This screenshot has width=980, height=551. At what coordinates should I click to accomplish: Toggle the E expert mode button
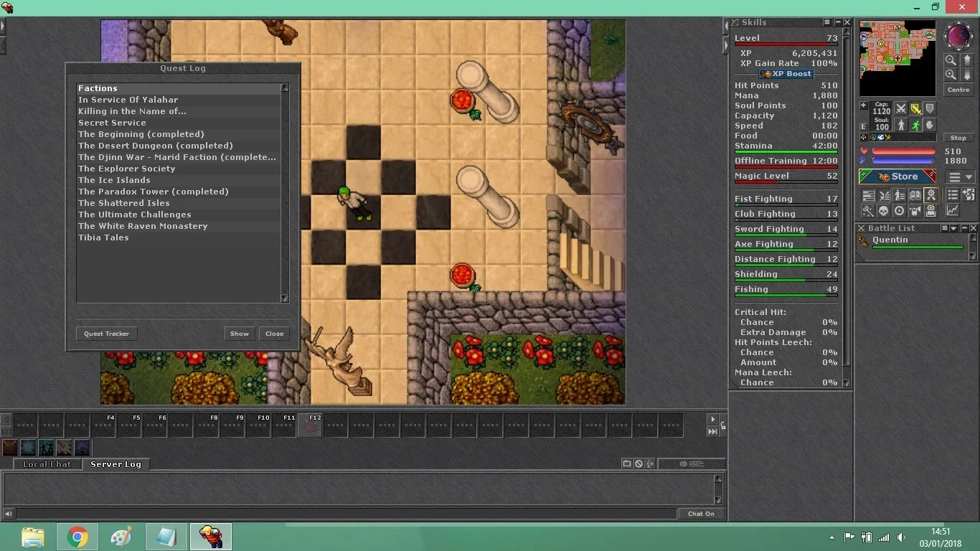[x=864, y=126]
